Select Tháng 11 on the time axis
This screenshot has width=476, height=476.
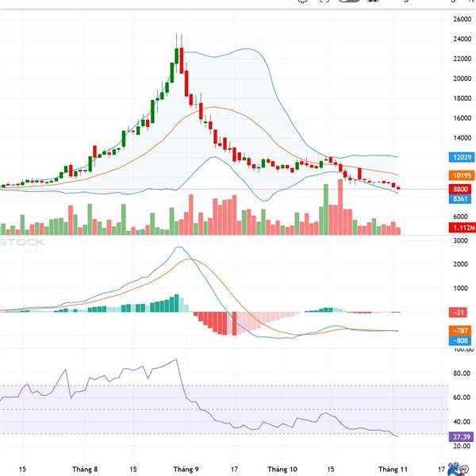click(x=393, y=469)
